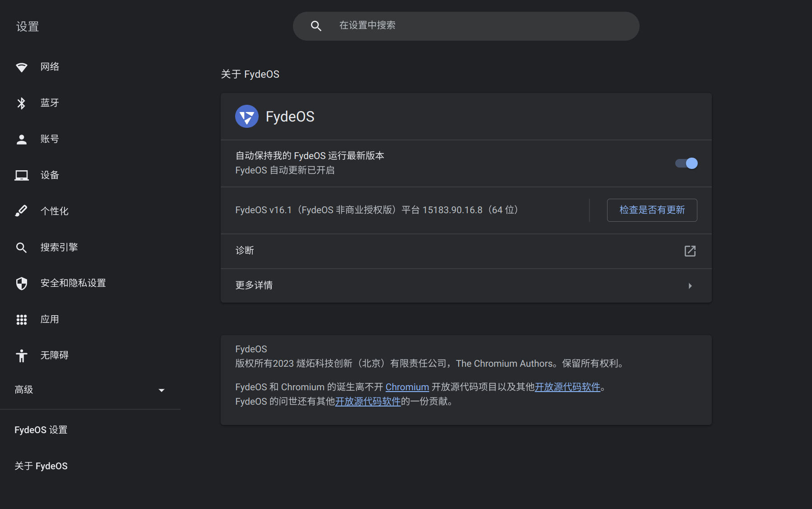This screenshot has width=812, height=509.
Task: Open personalization via the brush icon
Action: click(21, 211)
